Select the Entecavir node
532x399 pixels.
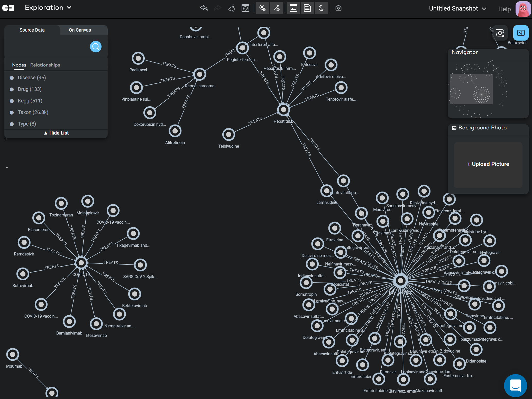click(309, 53)
